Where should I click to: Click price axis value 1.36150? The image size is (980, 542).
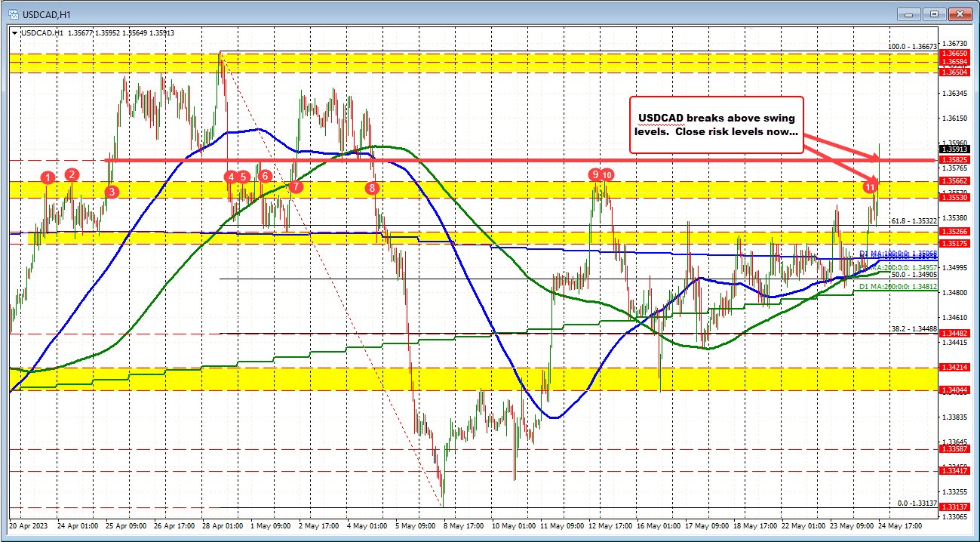click(x=954, y=119)
